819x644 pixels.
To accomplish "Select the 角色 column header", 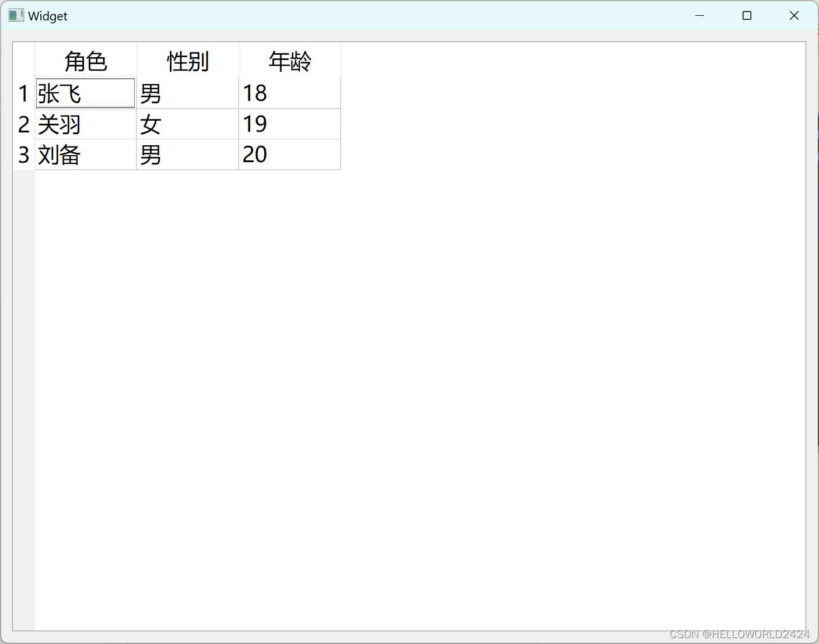I will pos(86,61).
